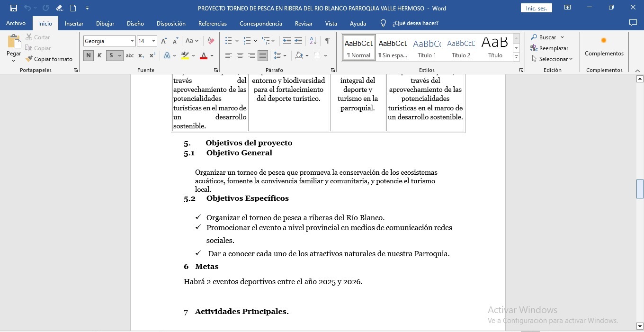Screen dimensions: 644x332
Task: Apply strikethrough formatting
Action: (x=130, y=56)
